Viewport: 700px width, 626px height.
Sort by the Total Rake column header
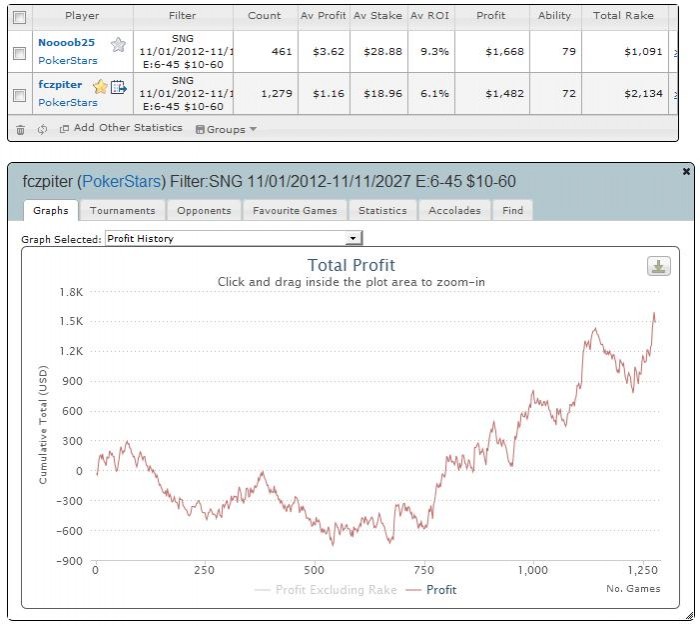[x=623, y=16]
